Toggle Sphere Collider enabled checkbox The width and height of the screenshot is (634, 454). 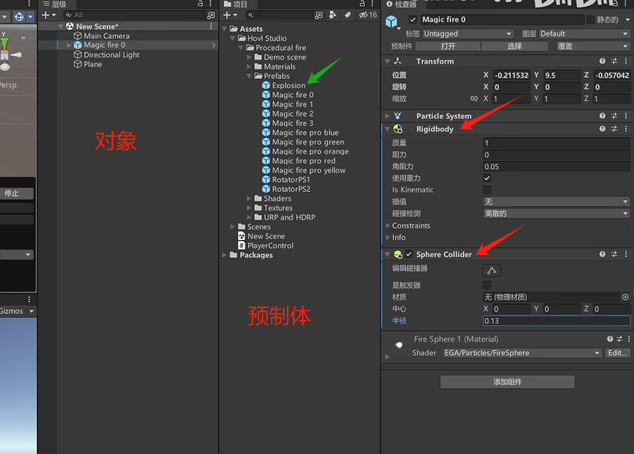tap(409, 254)
